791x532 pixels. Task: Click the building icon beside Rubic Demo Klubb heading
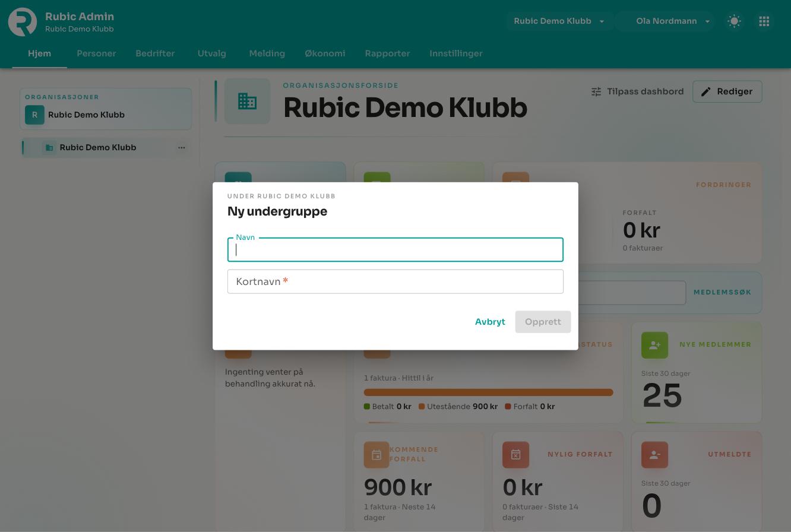(248, 102)
